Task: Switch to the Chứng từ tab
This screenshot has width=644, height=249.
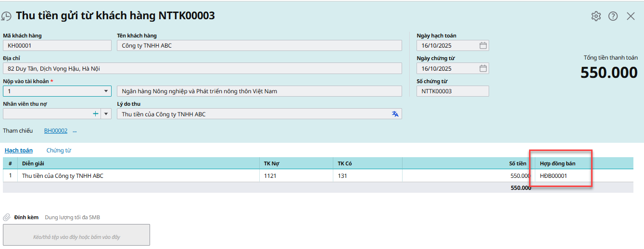Action: [x=59, y=150]
